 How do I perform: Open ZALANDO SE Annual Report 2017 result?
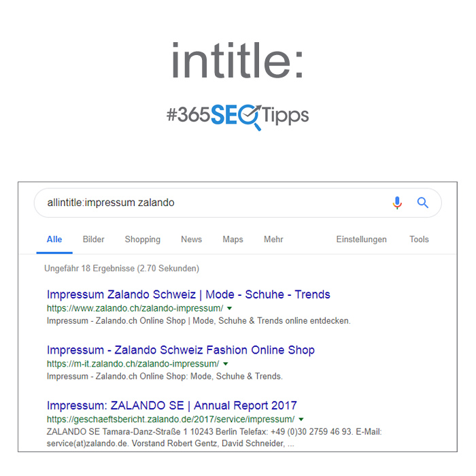coord(172,405)
